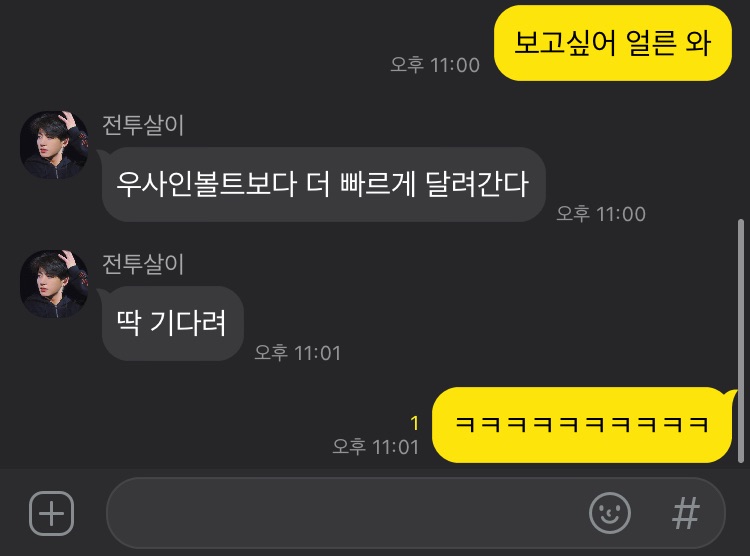Click the 오후 11:01 timestamp by 딱 기다려
The width and height of the screenshot is (750, 556).
click(x=298, y=353)
